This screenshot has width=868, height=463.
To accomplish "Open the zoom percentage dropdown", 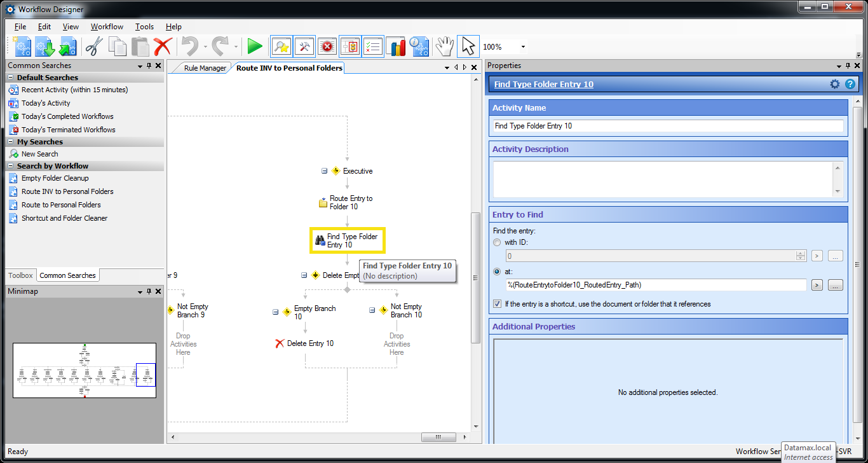I will pos(523,47).
